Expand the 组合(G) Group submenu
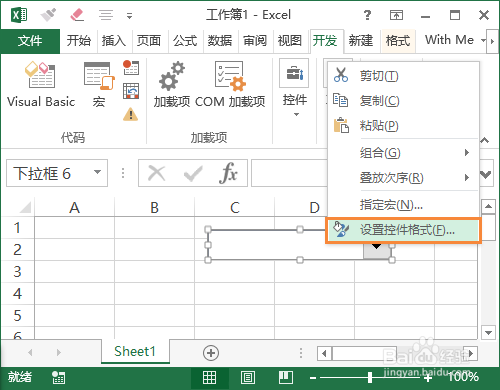 (x=403, y=153)
